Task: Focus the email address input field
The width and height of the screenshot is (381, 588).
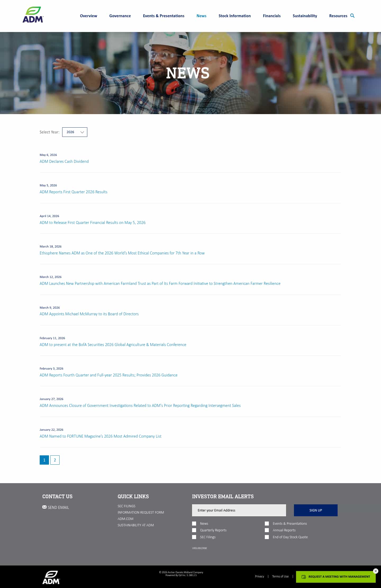Action: tap(239, 510)
